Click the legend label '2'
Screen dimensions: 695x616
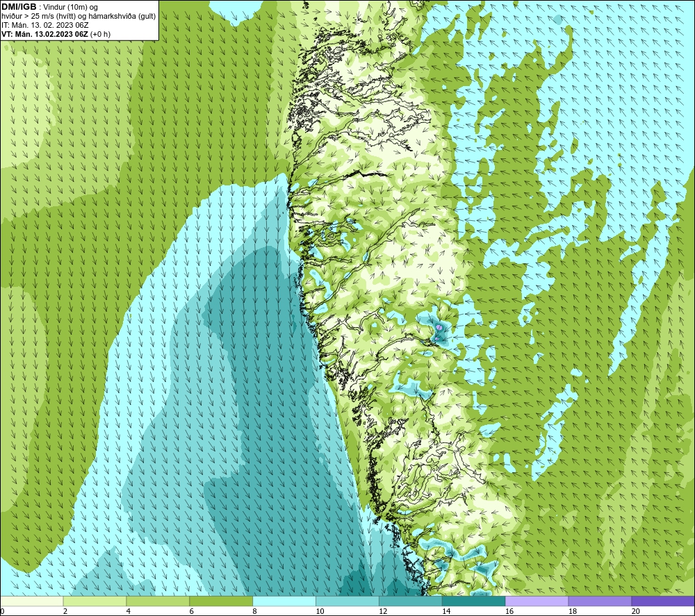point(65,611)
